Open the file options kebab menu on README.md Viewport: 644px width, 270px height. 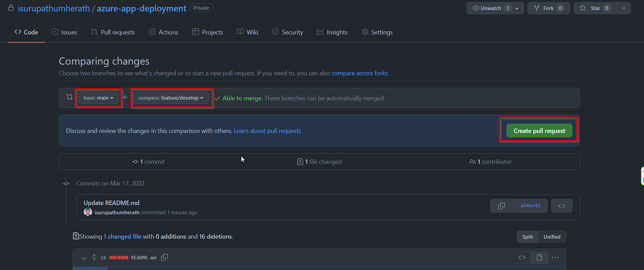pos(555,258)
